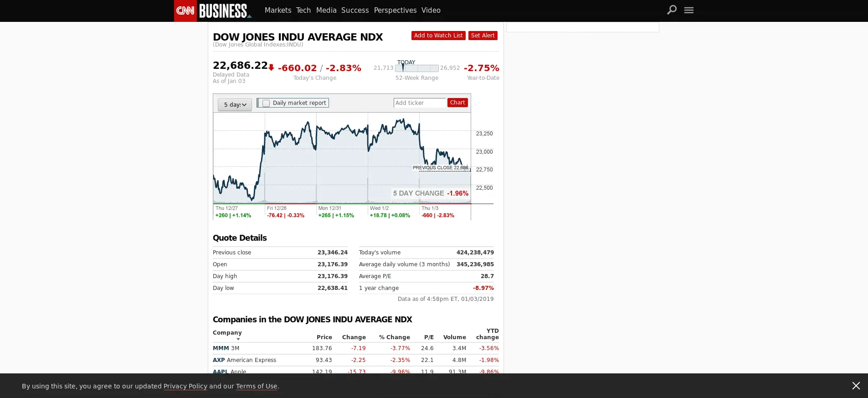
Task: Sort table by YTD change column
Action: (488, 334)
